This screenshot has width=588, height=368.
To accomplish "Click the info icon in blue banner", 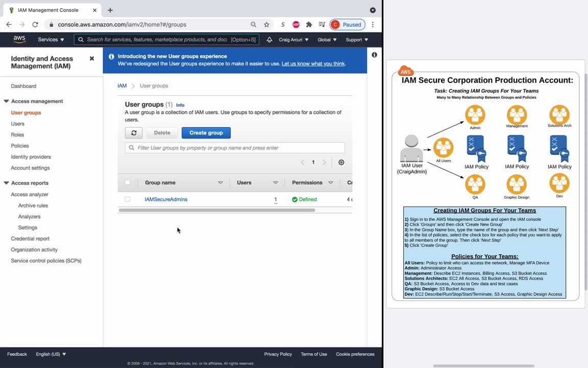I will (x=111, y=56).
